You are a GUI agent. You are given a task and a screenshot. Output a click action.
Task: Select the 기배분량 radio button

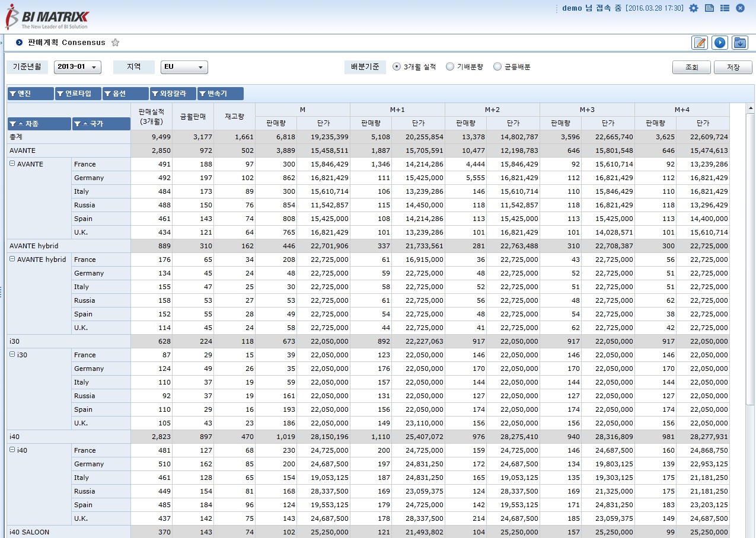click(x=448, y=66)
